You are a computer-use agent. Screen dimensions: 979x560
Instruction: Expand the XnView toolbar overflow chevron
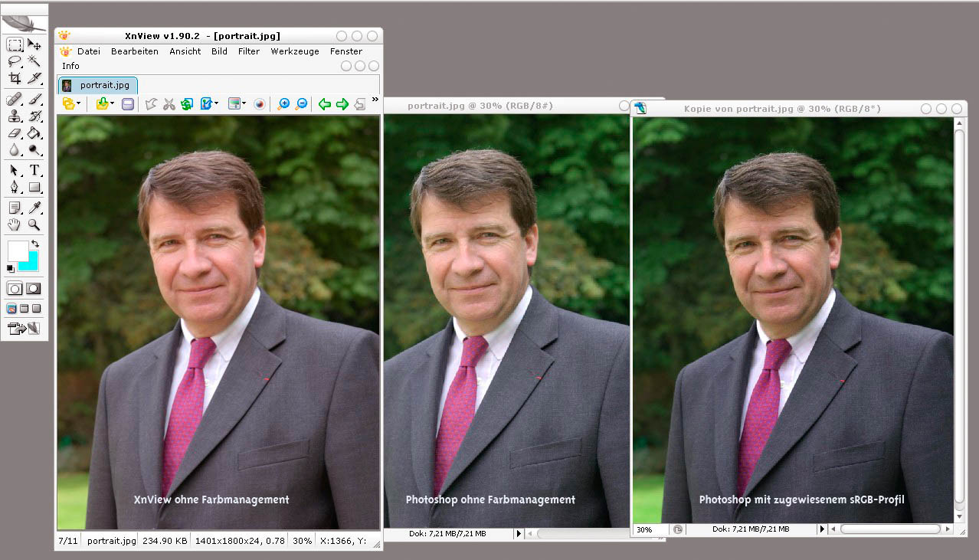click(x=375, y=100)
